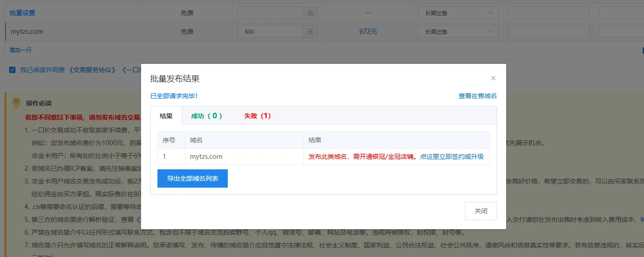
Task: Open 长期出售 dropdown in 批量设置 row
Action: [x=458, y=13]
